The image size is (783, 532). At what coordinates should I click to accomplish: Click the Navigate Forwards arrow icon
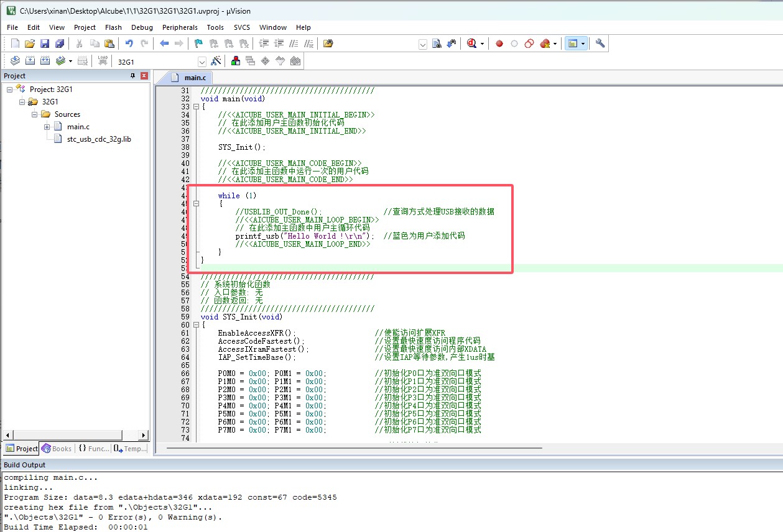(x=179, y=44)
